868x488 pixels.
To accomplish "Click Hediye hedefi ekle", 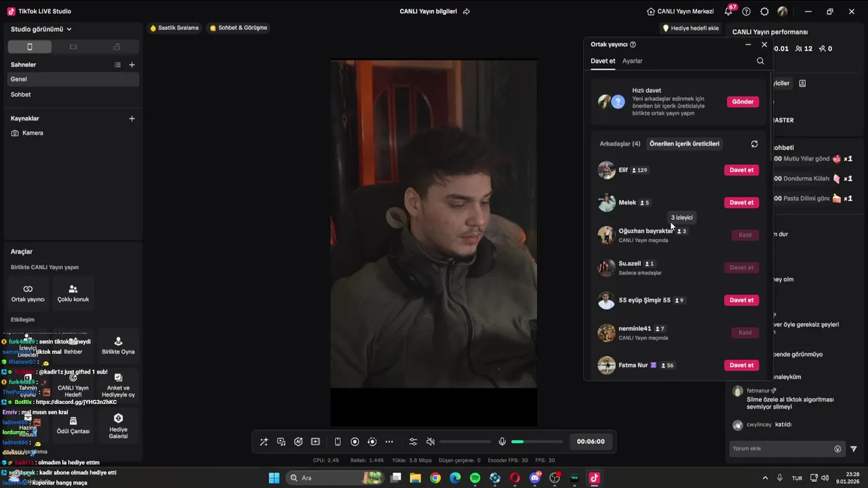I will (x=690, y=28).
